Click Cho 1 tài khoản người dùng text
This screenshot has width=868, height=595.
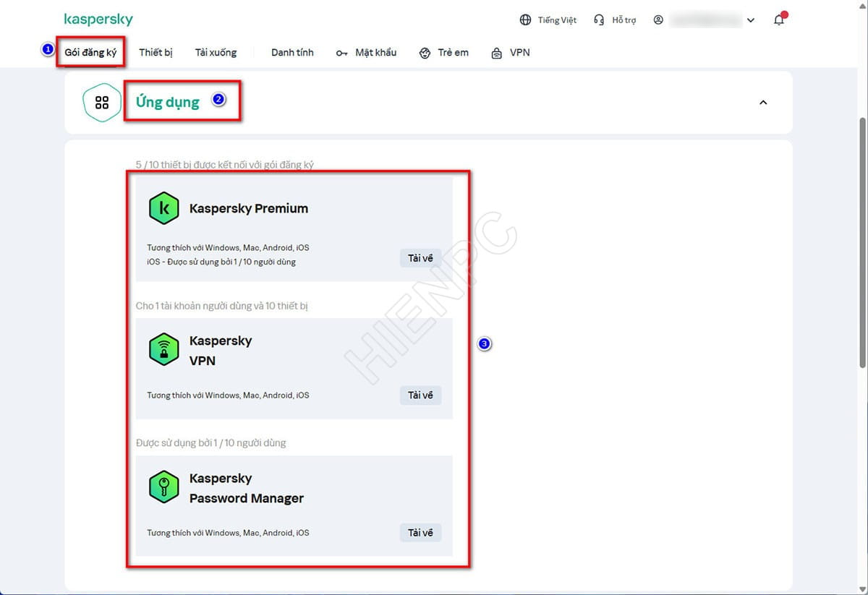point(222,306)
